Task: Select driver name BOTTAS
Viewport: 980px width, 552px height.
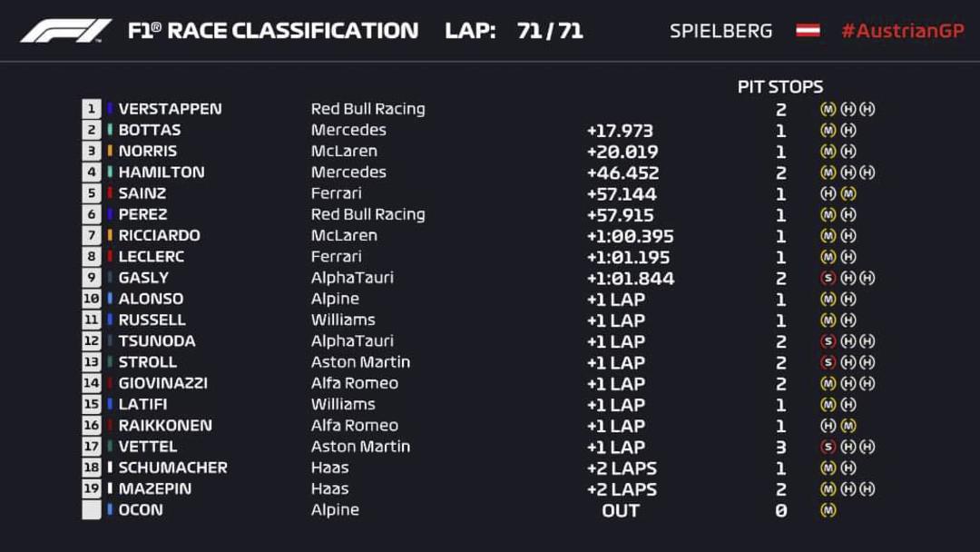Action: pyautogui.click(x=150, y=130)
